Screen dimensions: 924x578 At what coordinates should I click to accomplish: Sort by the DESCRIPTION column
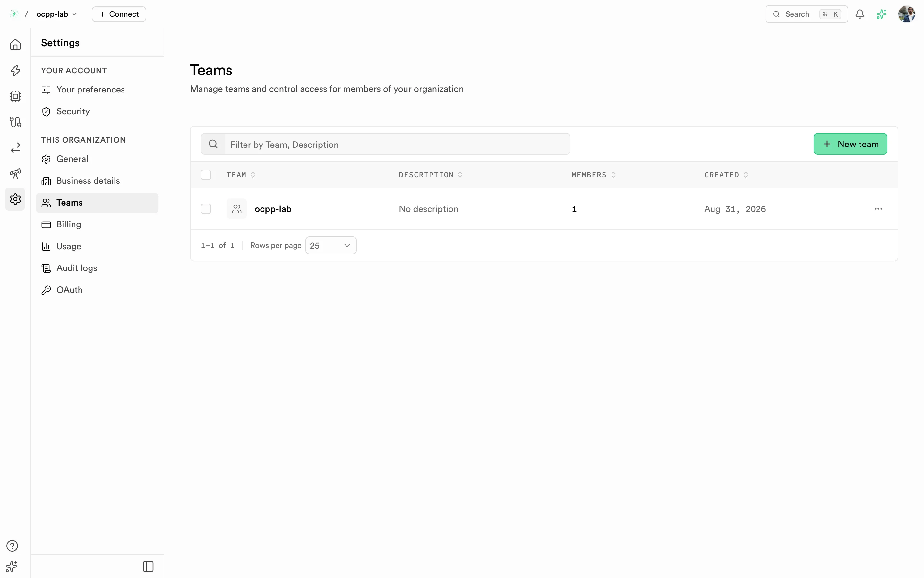click(431, 175)
